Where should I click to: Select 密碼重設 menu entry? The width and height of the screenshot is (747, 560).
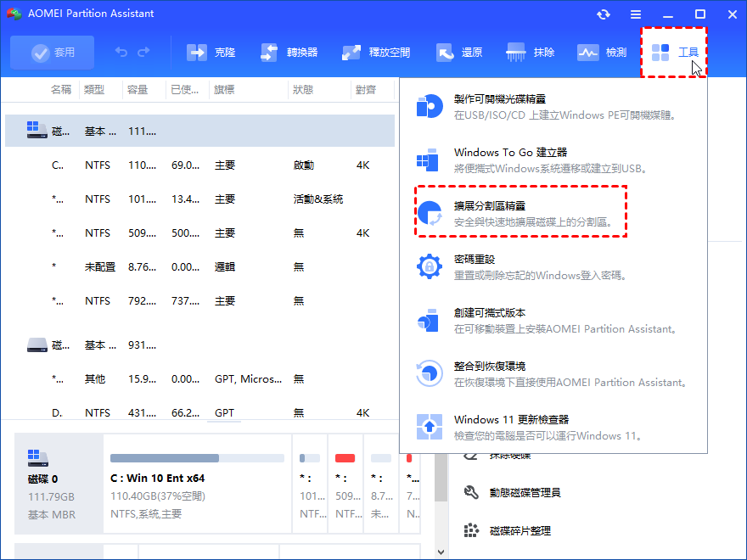pos(553,267)
